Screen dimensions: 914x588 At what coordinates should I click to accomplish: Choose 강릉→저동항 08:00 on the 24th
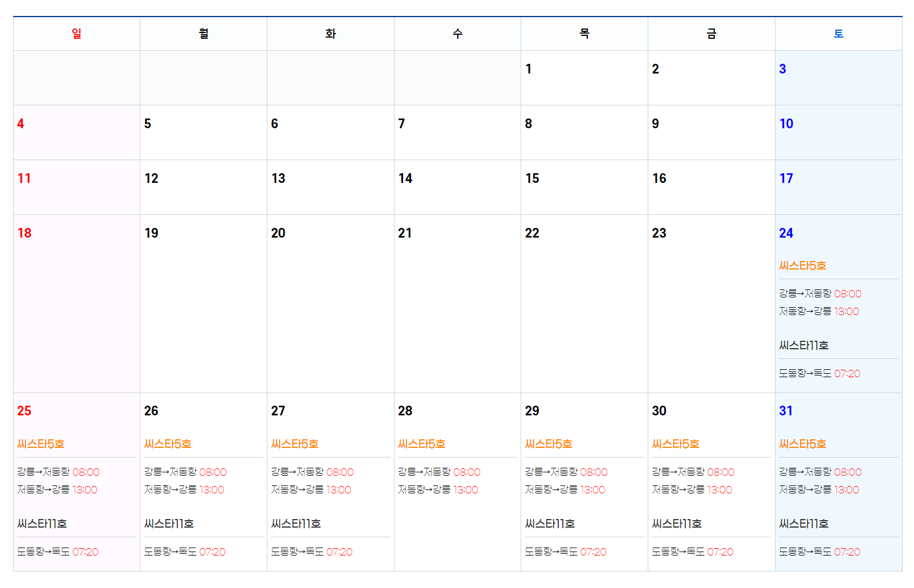(820, 293)
